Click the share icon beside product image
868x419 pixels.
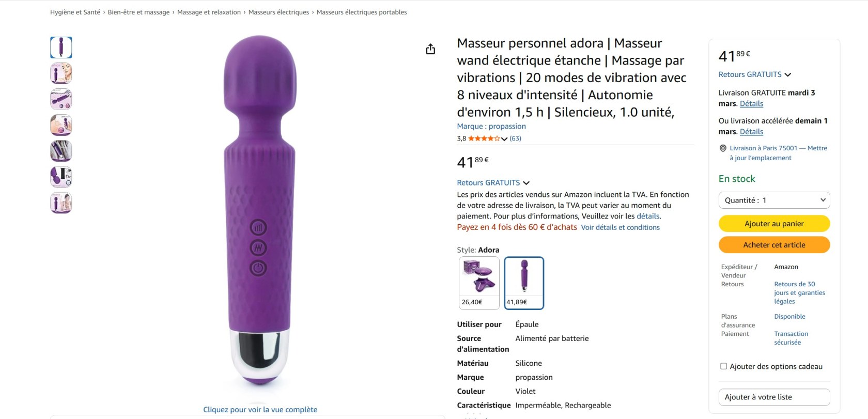pyautogui.click(x=430, y=49)
